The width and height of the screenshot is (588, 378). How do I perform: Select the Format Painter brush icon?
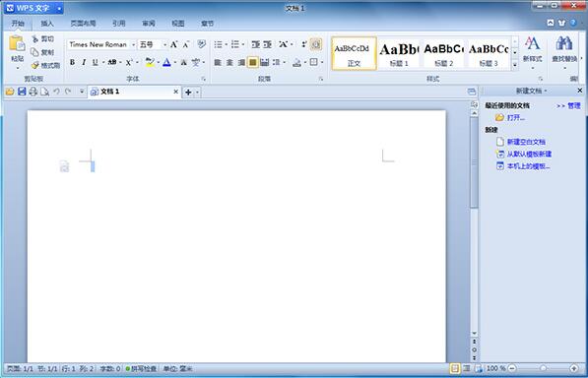[x=35, y=66]
